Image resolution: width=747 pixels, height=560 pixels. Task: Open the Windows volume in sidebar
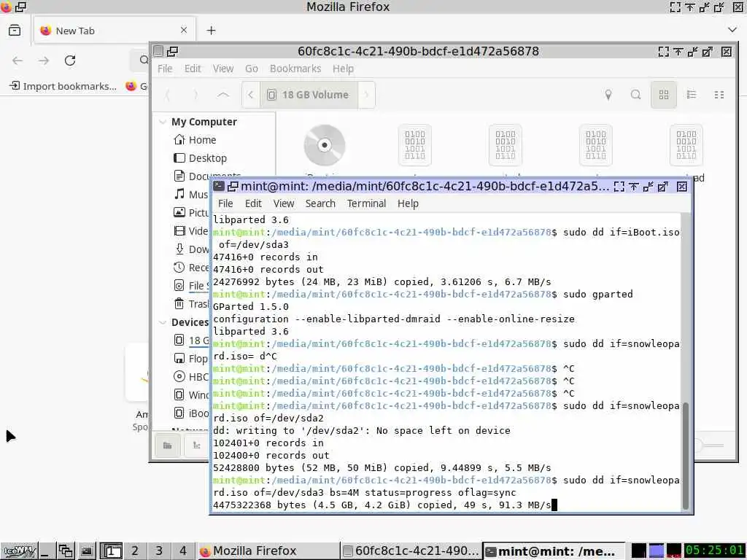point(192,394)
